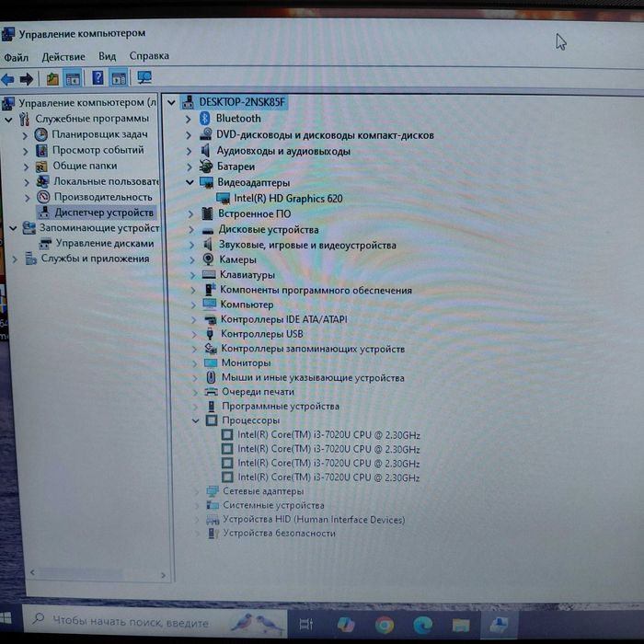This screenshot has height=644, width=644.
Task: Click the monitor scan hardware toolbar icon
Action: (x=144, y=77)
